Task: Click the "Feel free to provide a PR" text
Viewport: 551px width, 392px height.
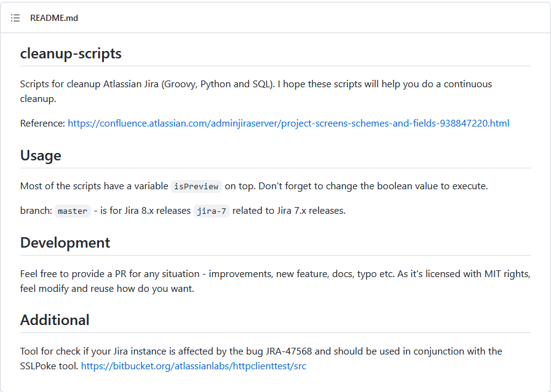Action: click(x=78, y=273)
